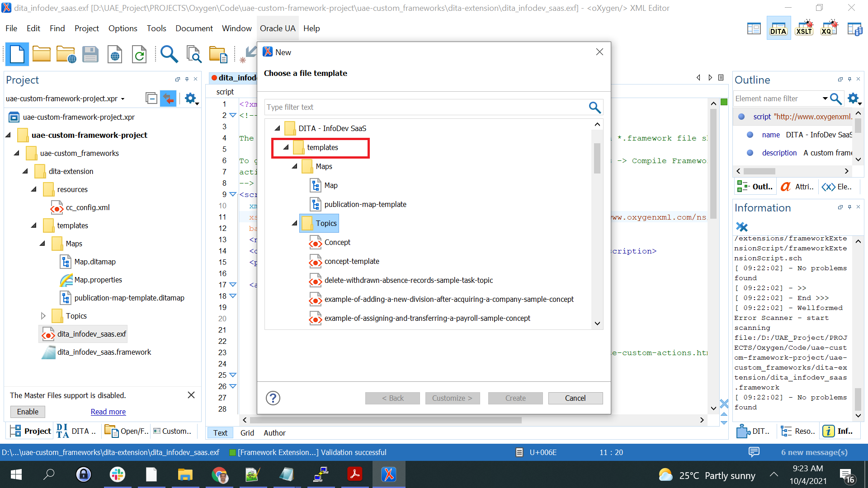Switch to Author editing mode tab
Screen dimensions: 868x488
274,433
